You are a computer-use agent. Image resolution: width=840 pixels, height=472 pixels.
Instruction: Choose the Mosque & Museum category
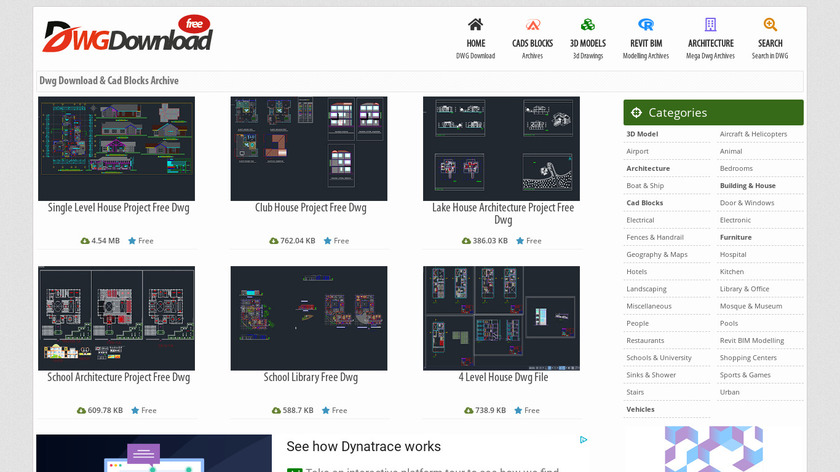751,306
